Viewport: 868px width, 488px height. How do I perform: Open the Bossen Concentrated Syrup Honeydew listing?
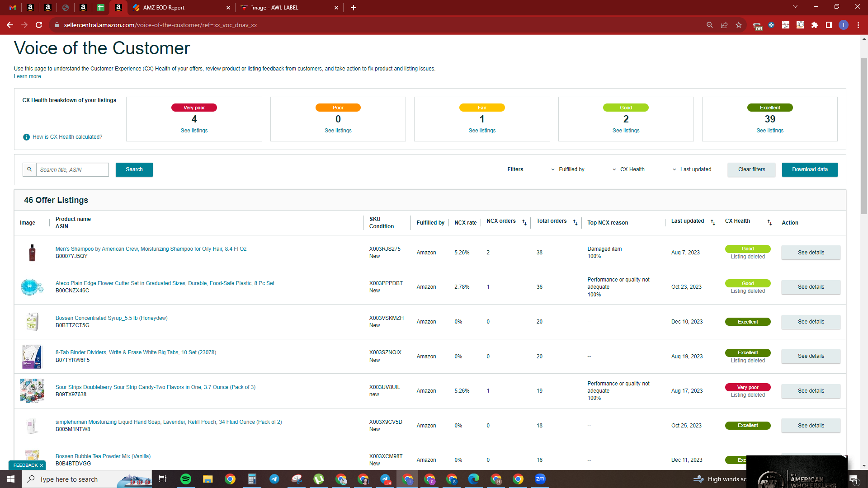[x=112, y=318]
